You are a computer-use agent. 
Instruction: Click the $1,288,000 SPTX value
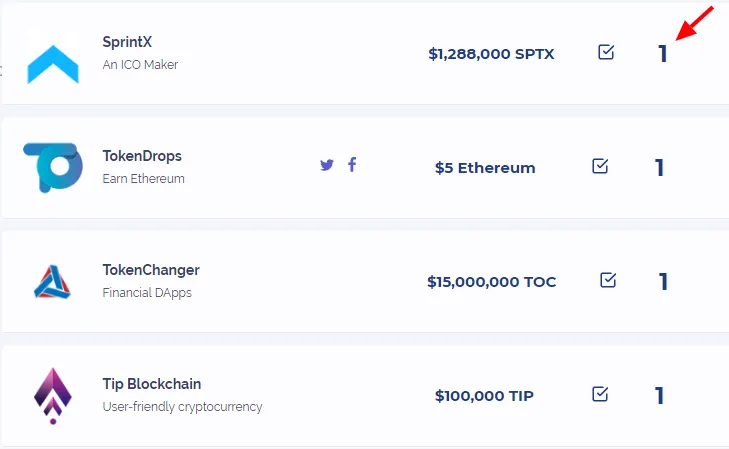tap(491, 54)
